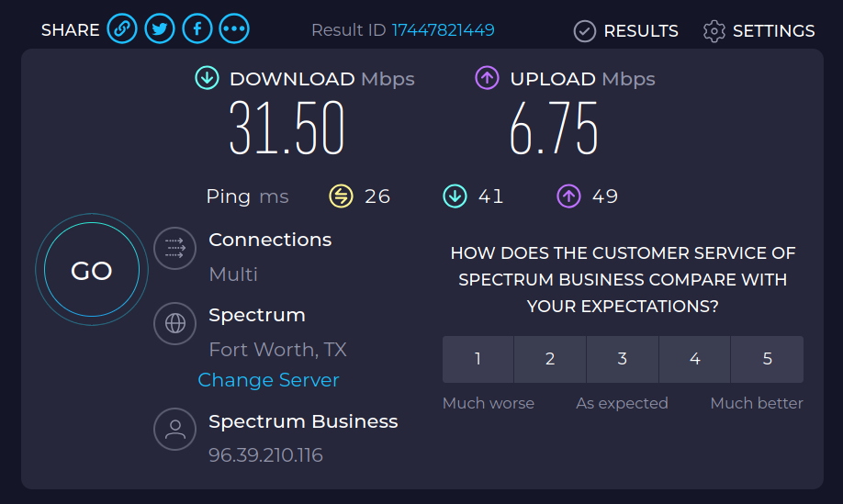
Task: Open the Results page
Action: coord(626,31)
